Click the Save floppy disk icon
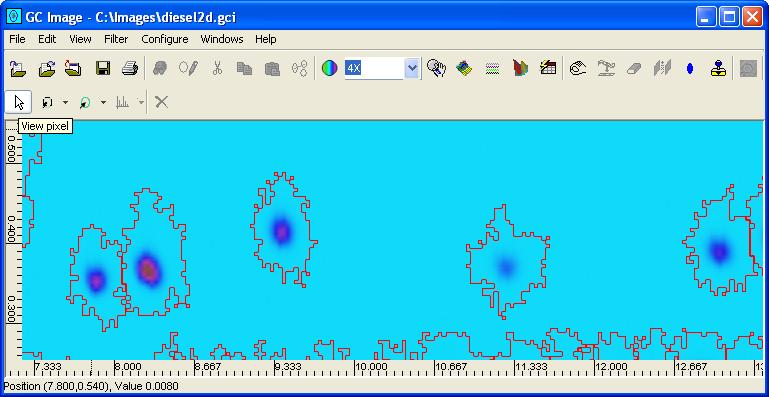 103,68
